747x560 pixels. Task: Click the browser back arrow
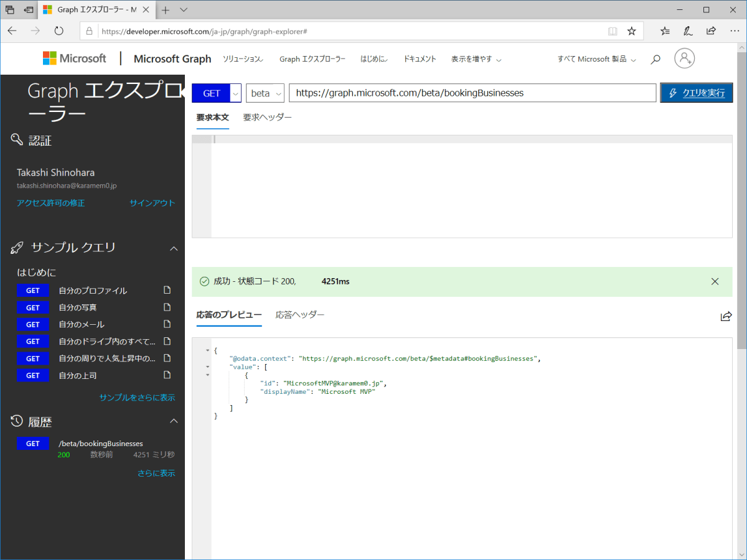pos(12,30)
